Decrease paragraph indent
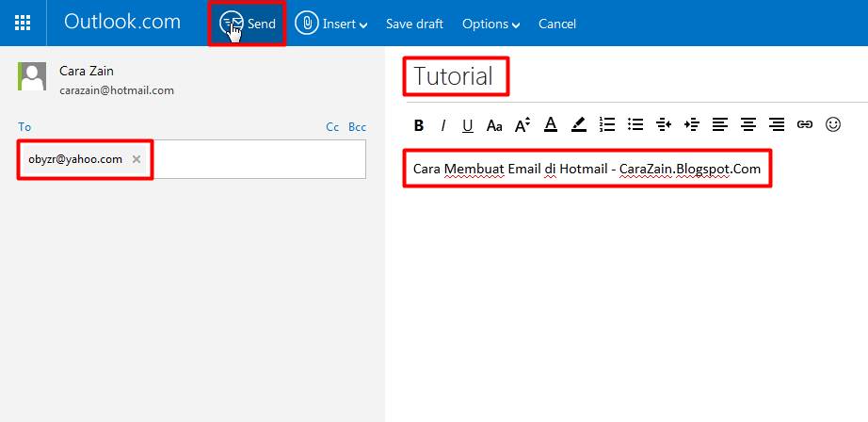The image size is (868, 422). pos(664,124)
